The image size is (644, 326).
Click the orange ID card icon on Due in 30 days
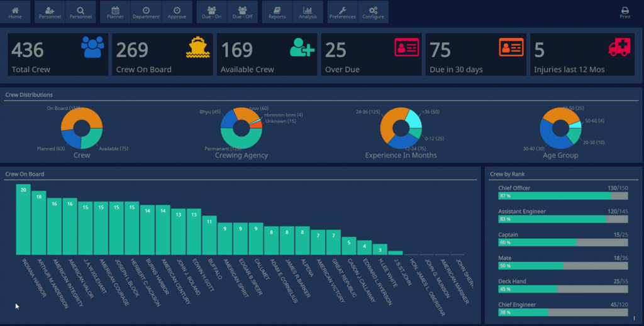511,47
